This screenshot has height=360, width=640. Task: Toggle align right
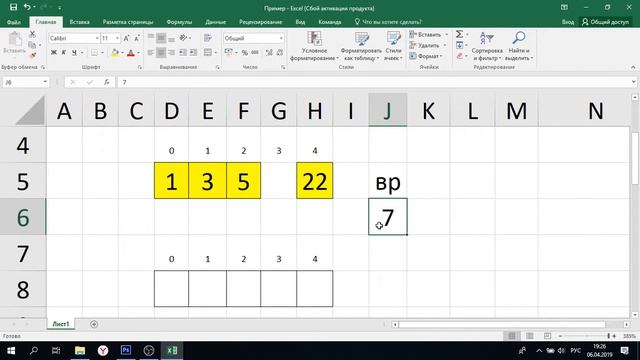tap(171, 52)
